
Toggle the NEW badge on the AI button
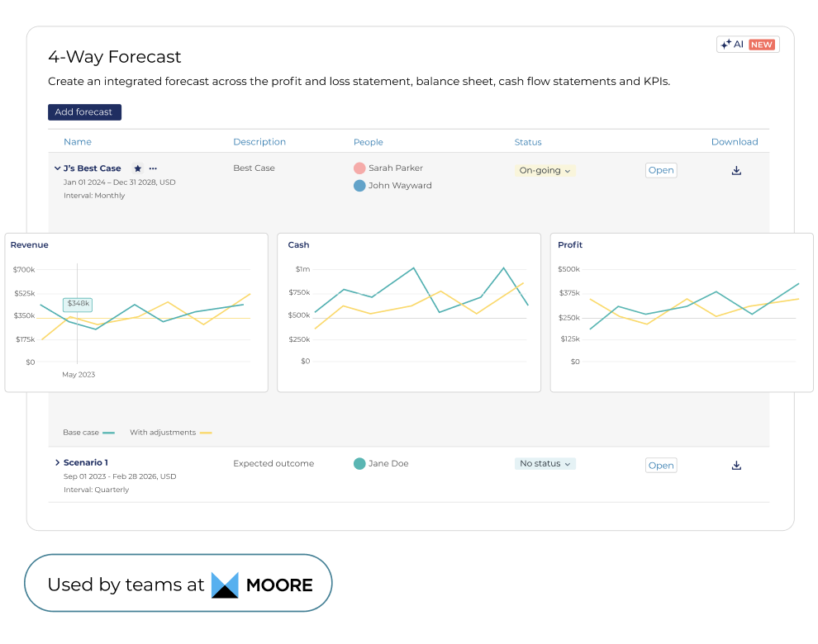click(x=762, y=45)
